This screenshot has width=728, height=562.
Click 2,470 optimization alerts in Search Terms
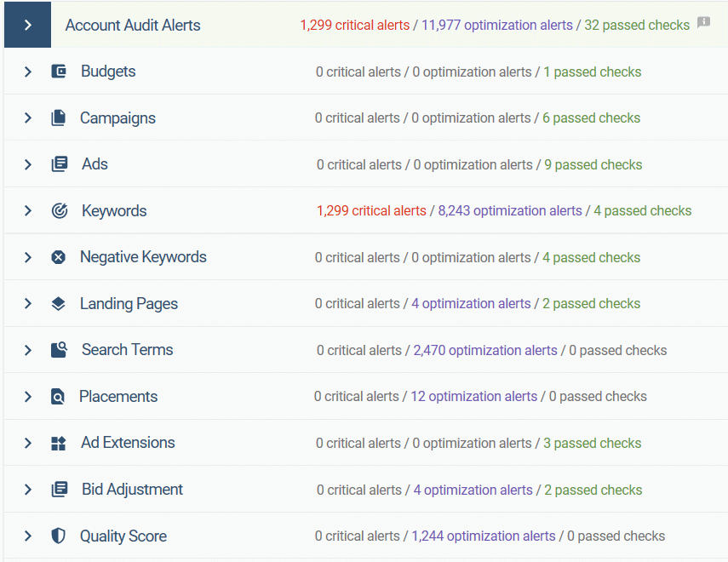tap(484, 350)
